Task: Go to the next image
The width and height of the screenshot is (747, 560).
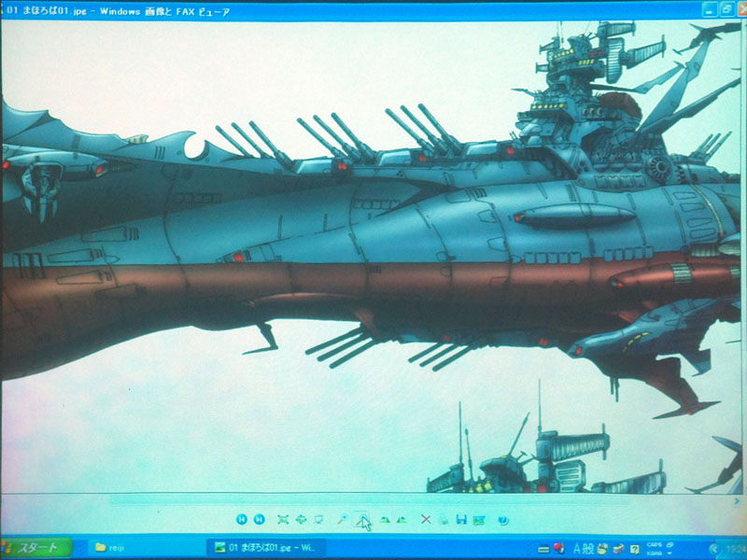Action: point(259,519)
